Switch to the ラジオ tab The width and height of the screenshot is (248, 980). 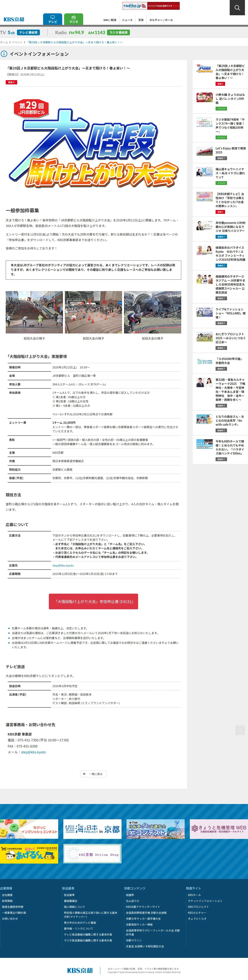(73, 19)
